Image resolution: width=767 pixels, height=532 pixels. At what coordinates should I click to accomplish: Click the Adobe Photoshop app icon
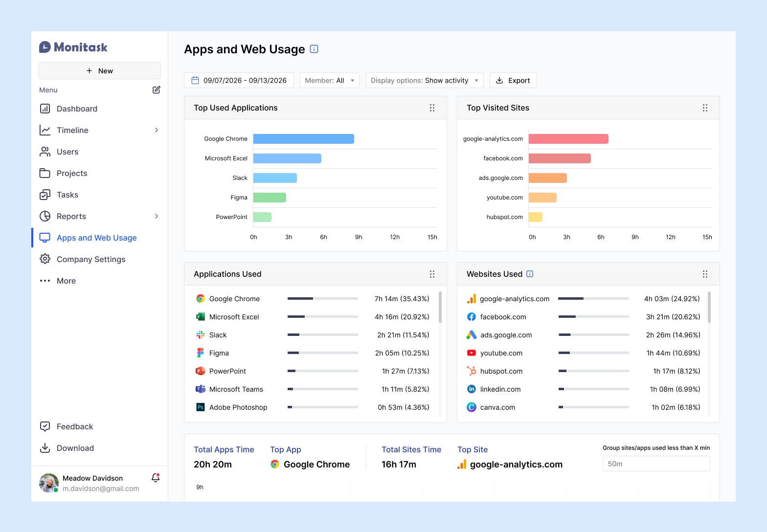(x=201, y=407)
